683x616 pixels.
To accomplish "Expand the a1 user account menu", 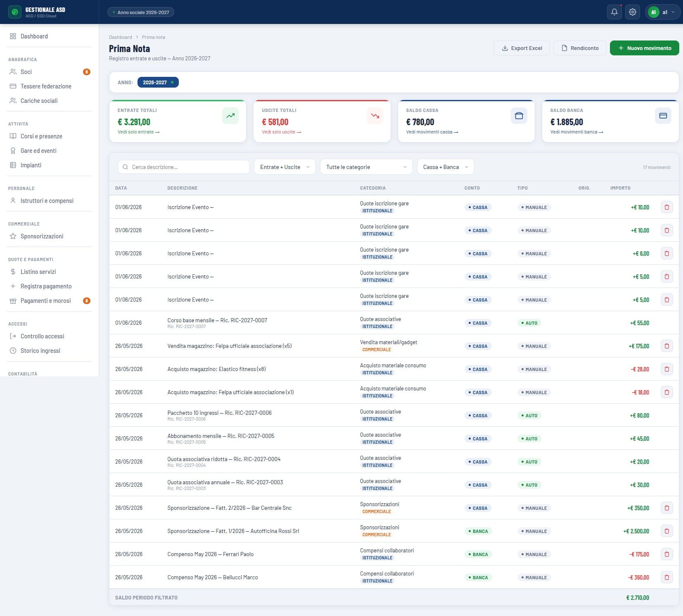I will tap(662, 12).
